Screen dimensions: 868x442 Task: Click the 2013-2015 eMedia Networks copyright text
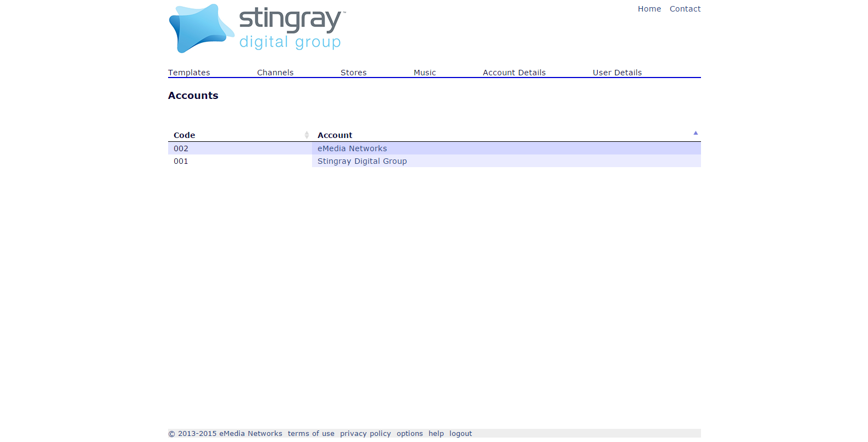click(x=225, y=434)
